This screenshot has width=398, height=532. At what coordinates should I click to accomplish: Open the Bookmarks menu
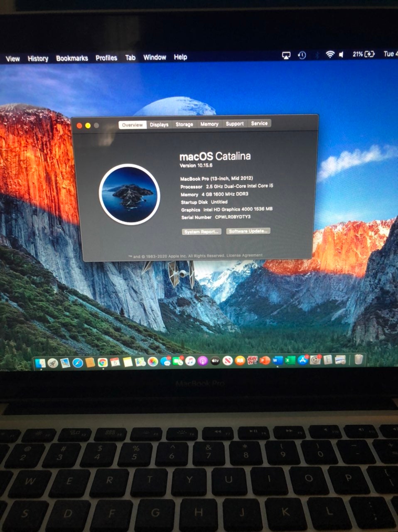(x=72, y=58)
